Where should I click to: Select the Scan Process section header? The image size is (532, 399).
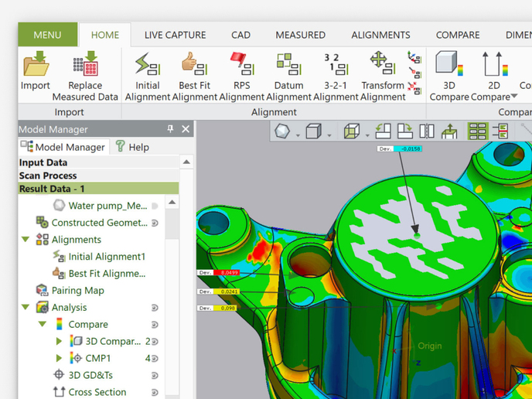(48, 176)
